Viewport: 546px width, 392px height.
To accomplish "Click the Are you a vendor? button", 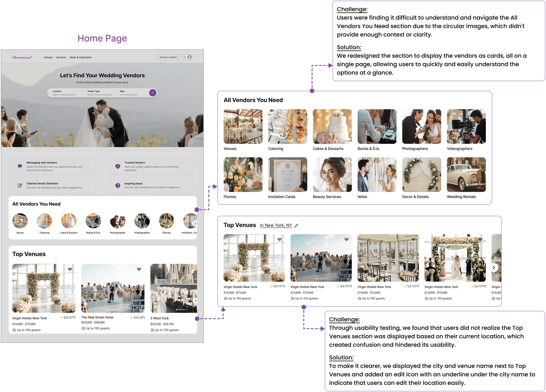I will (x=168, y=58).
